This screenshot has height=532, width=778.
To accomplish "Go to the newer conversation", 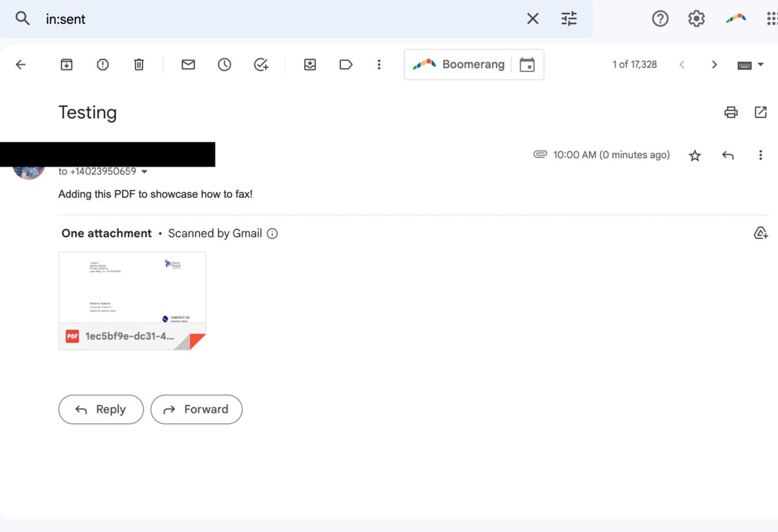I will click(681, 64).
